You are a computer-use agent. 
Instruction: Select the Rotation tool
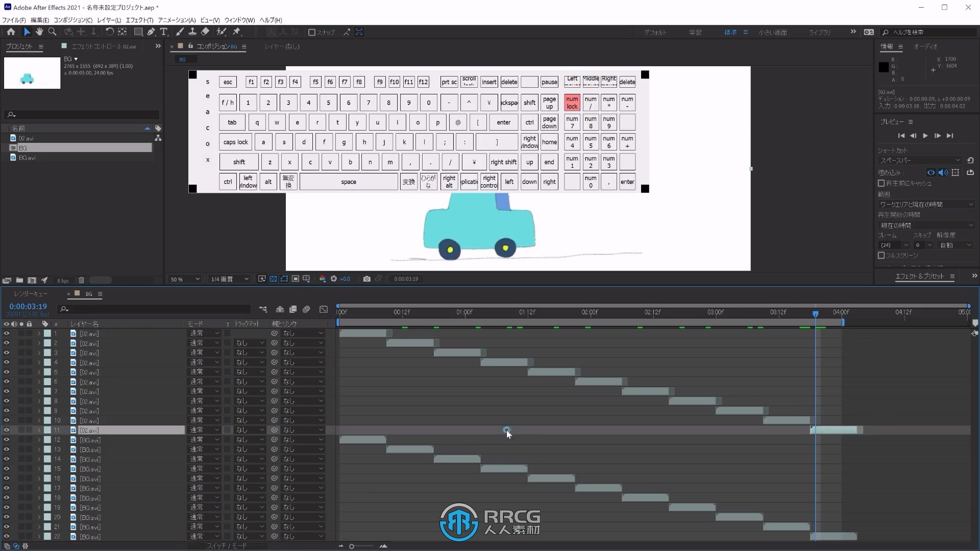(x=109, y=32)
